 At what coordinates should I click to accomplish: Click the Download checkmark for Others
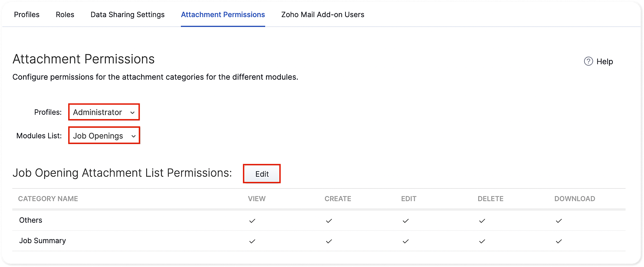click(x=559, y=221)
